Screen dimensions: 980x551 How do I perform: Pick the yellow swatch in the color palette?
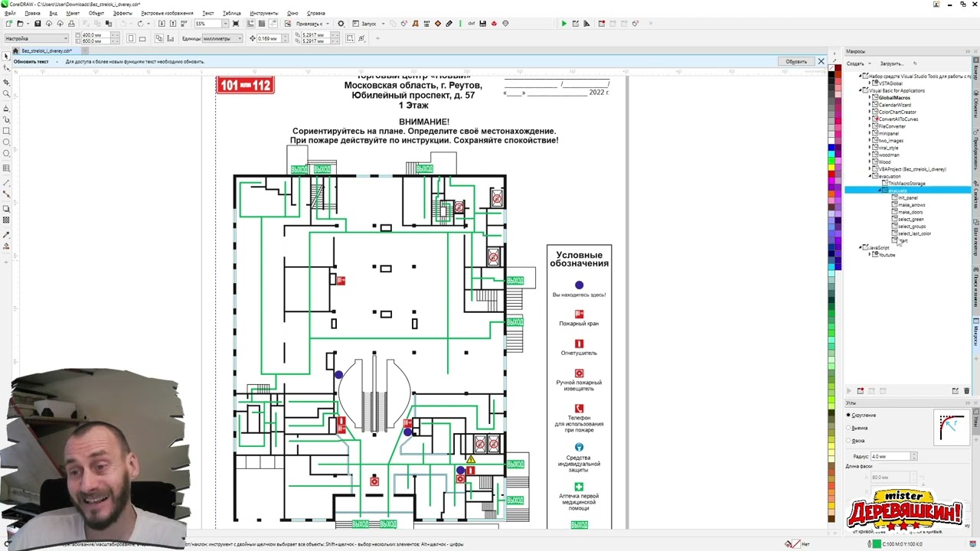(x=831, y=168)
